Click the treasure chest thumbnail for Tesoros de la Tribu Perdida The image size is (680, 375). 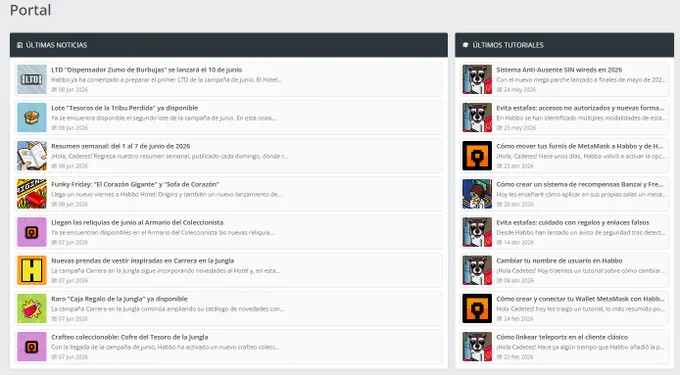pyautogui.click(x=32, y=117)
